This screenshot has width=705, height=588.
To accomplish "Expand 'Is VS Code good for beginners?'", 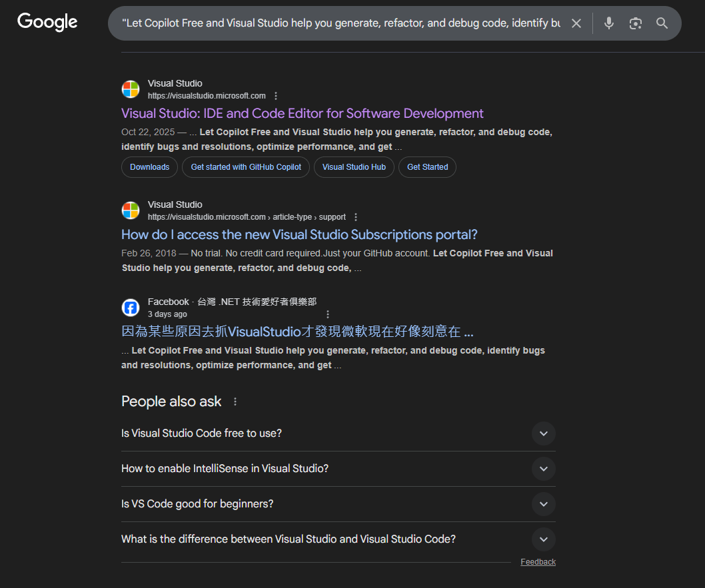I will pos(543,504).
